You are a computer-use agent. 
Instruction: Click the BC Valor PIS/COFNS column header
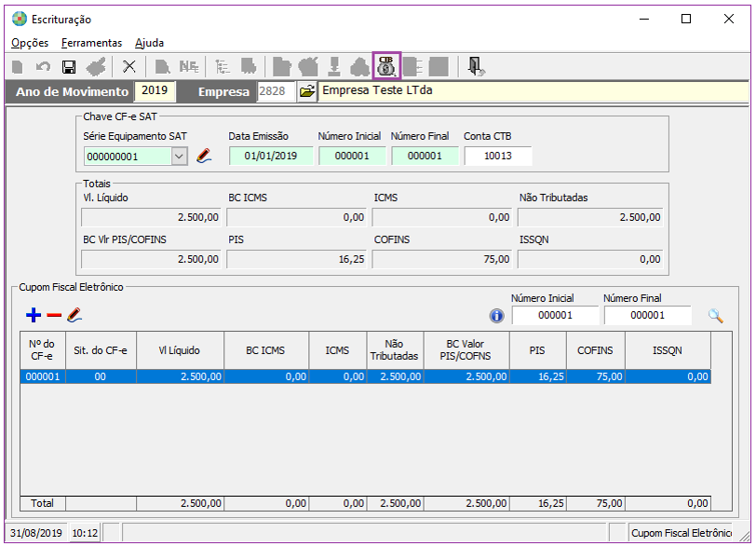click(466, 350)
